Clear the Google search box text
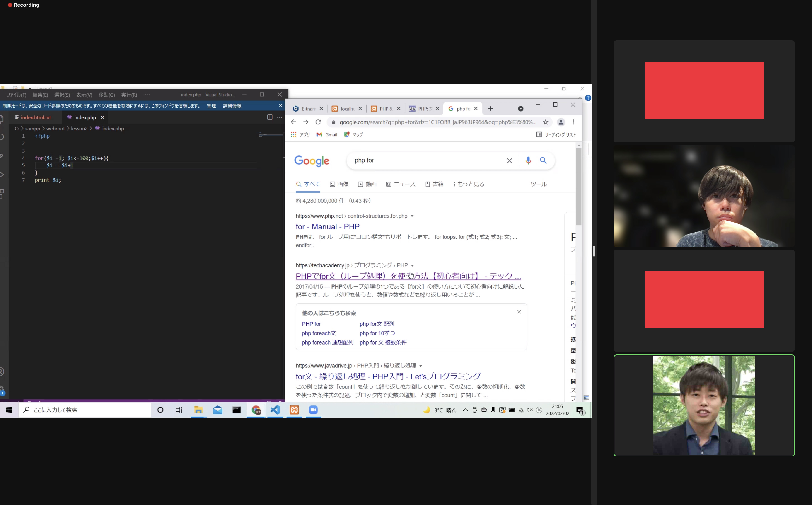The image size is (812, 505). coord(509,161)
